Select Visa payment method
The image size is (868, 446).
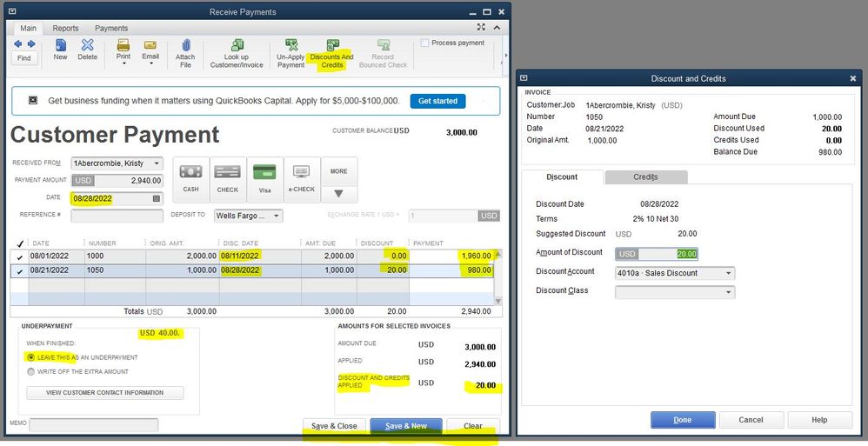(264, 179)
